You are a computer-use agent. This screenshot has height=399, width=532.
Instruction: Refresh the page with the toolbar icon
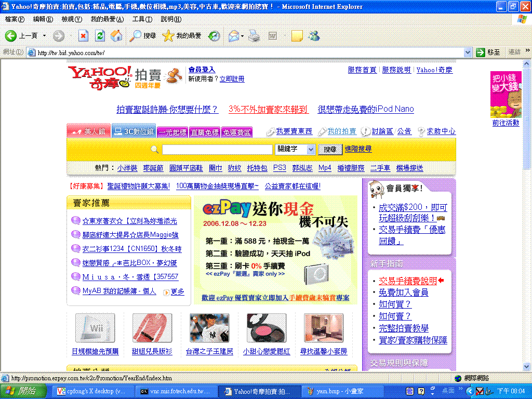pos(100,36)
